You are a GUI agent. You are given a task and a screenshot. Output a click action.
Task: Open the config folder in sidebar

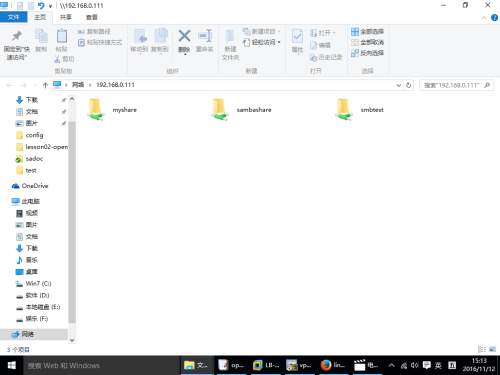click(x=30, y=135)
